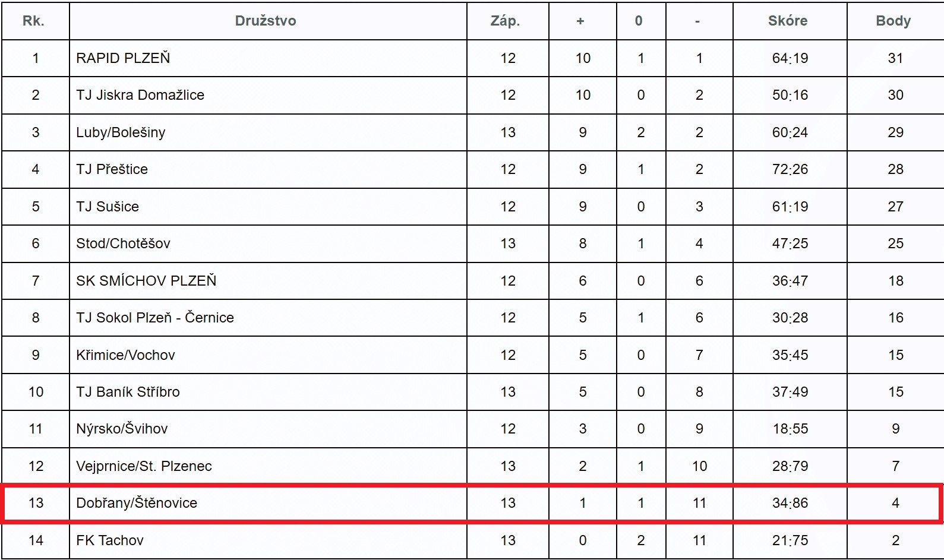Select the RAPID PLZEŇ team name
The width and height of the screenshot is (944, 560).
123,58
